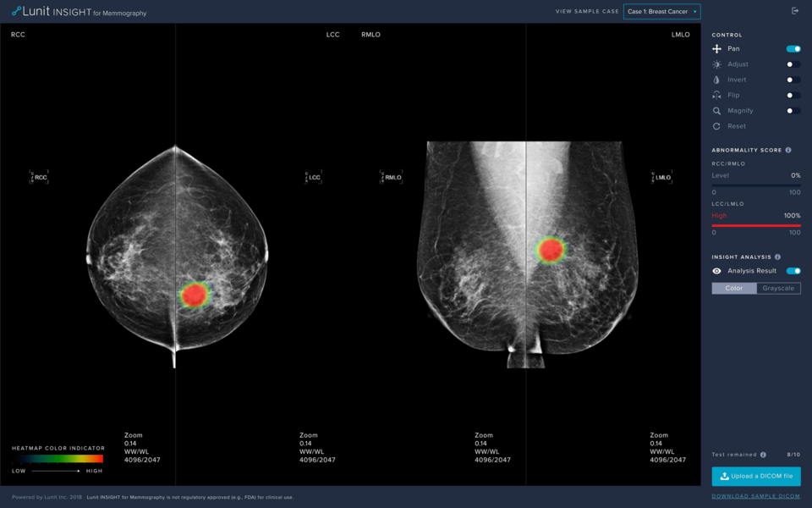Turn off the Analysis Result toggle

793,271
